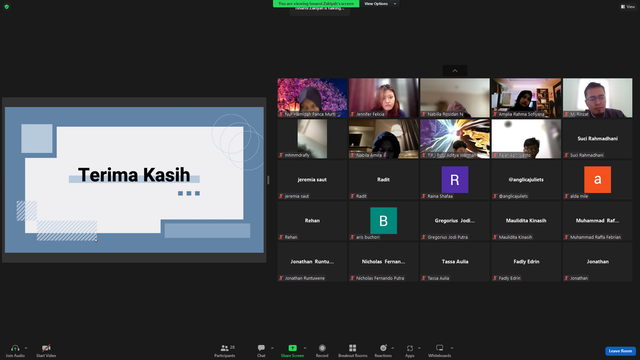Click muted mic icon beside @anglicajuliets label
This screenshot has height=360, width=640.
495,196
